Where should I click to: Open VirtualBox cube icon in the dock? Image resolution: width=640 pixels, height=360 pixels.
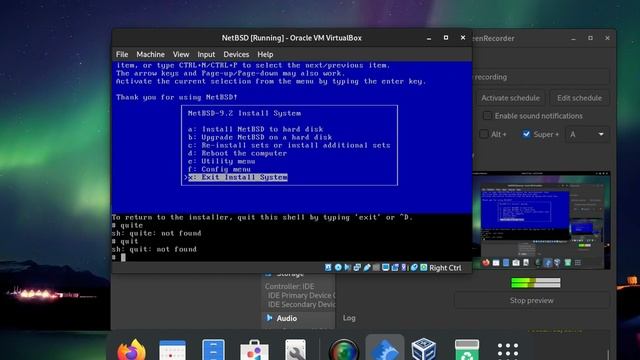[x=424, y=349]
